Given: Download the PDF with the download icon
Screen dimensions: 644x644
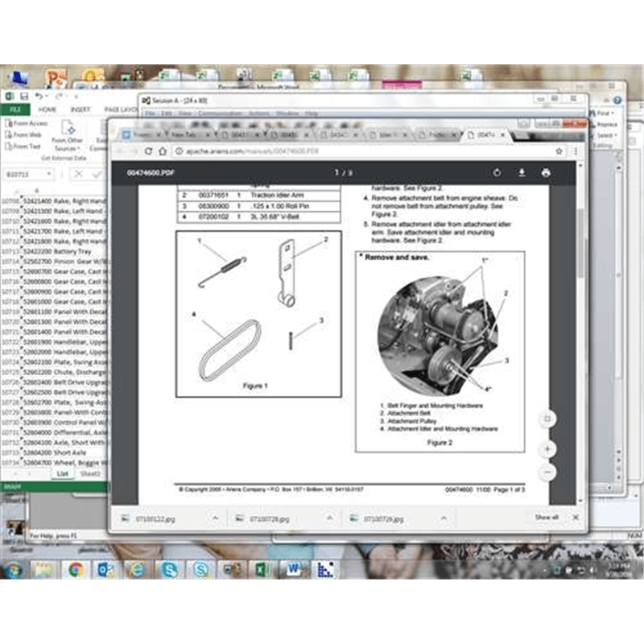Looking at the screenshot, I should click(522, 172).
